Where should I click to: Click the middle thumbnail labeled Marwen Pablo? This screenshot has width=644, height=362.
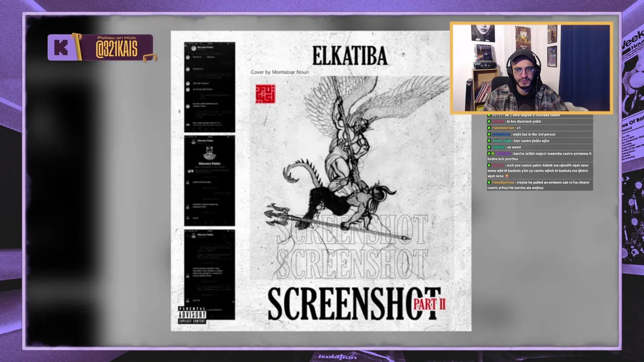pyautogui.click(x=209, y=181)
